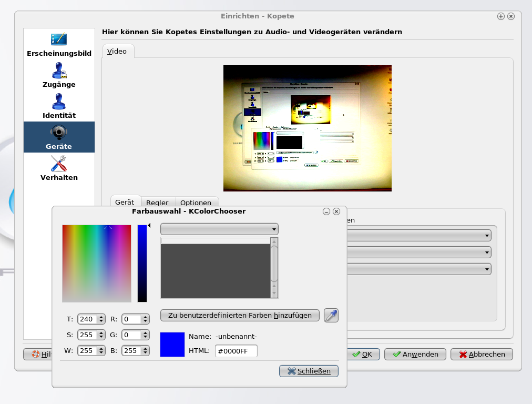Click the -unbenannt- color name text
Image resolution: width=532 pixels, height=404 pixels.
pyautogui.click(x=236, y=337)
